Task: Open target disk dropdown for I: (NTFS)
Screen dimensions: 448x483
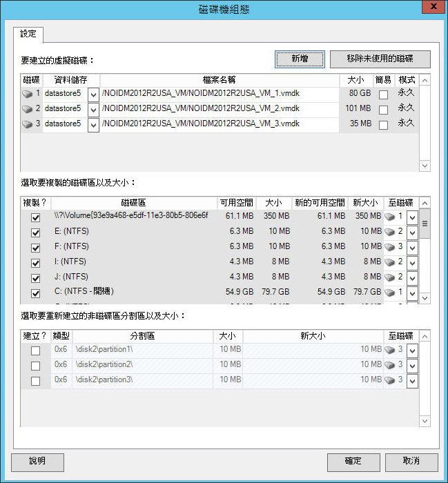Action: (412, 263)
